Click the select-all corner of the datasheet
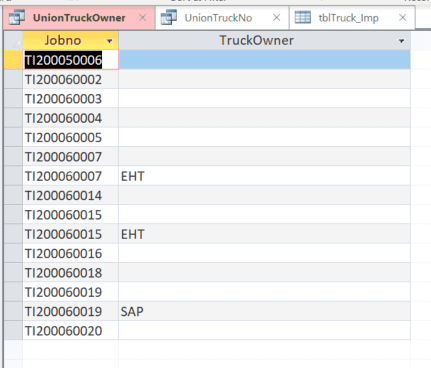The image size is (431, 368). point(13,41)
